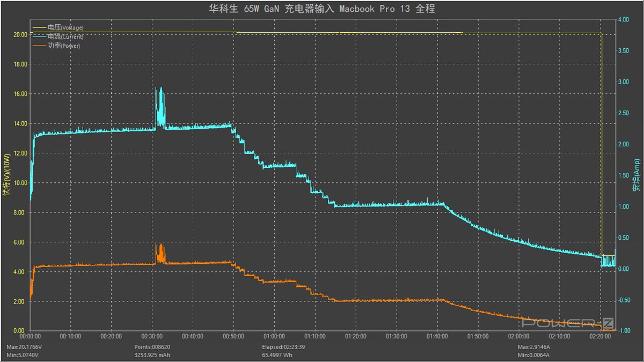The image size is (644, 362).
Task: Select the 功率(Power) legend label
Action: pos(64,46)
